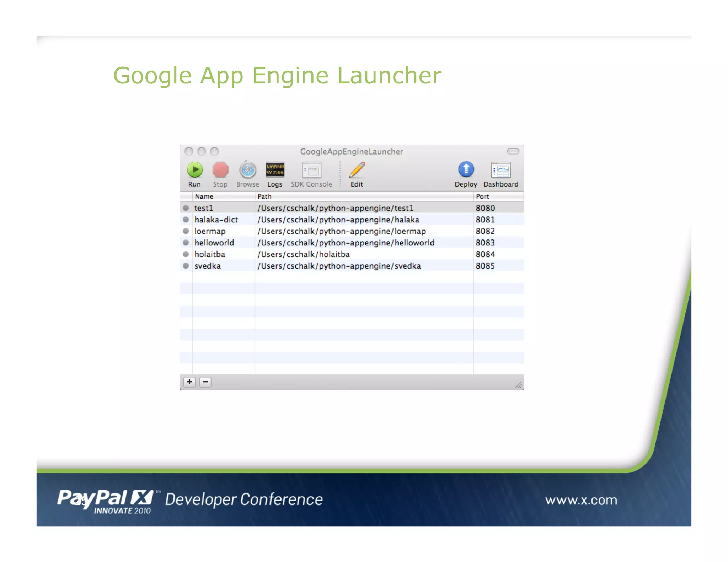
Task: Click the toolbar toggle pill in title bar
Action: tap(513, 151)
